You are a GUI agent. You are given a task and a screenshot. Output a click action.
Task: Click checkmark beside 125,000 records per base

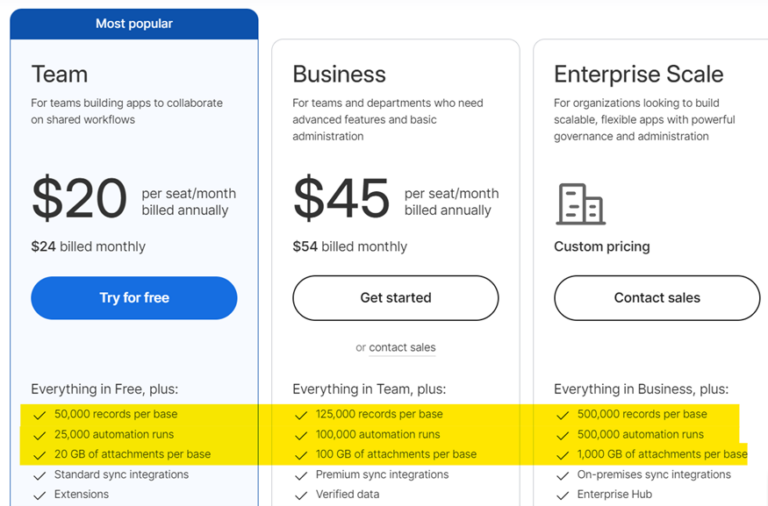point(301,414)
